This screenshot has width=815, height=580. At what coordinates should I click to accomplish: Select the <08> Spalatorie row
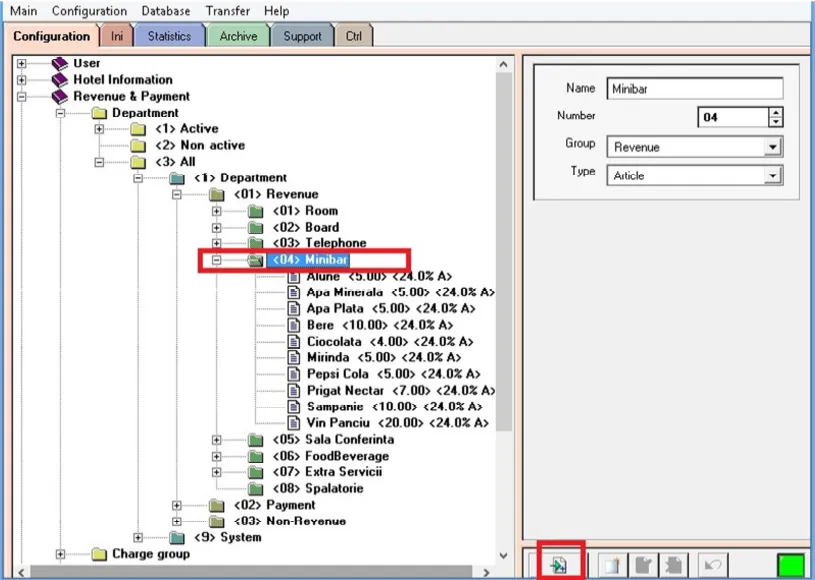[318, 489]
